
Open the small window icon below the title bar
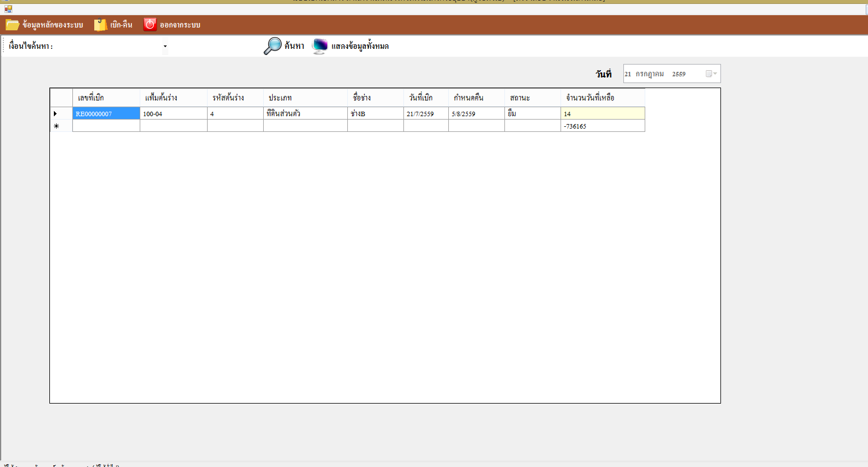(8, 9)
